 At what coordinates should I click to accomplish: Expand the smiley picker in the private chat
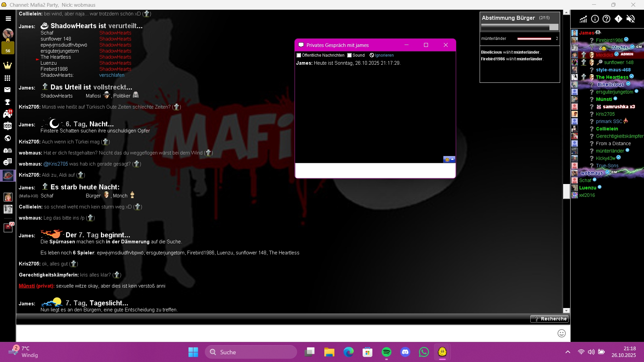449,160
